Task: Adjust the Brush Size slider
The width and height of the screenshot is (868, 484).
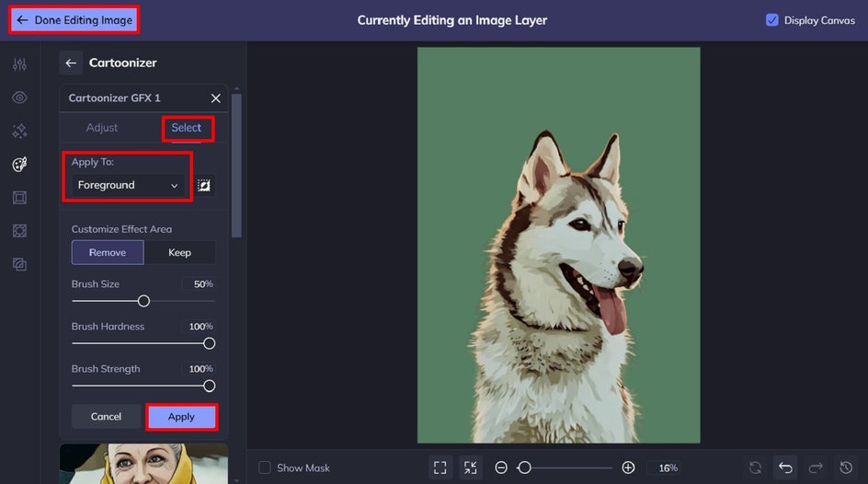Action: (143, 301)
